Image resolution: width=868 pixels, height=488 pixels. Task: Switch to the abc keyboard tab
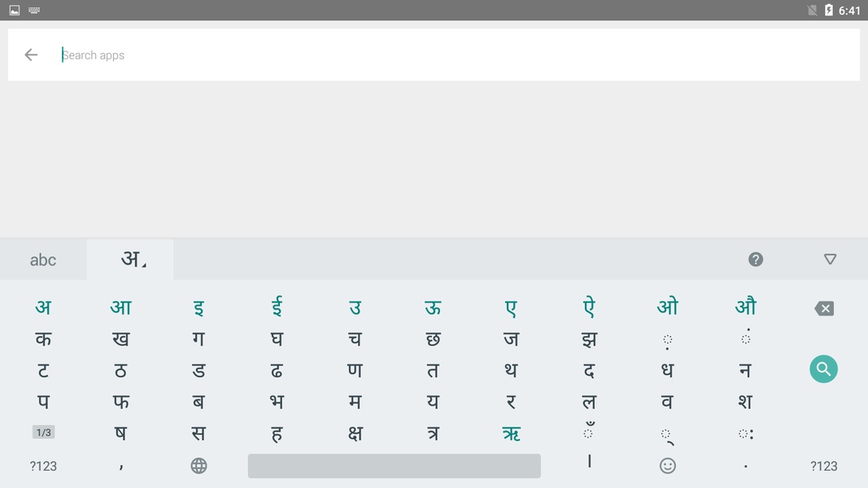[43, 260]
